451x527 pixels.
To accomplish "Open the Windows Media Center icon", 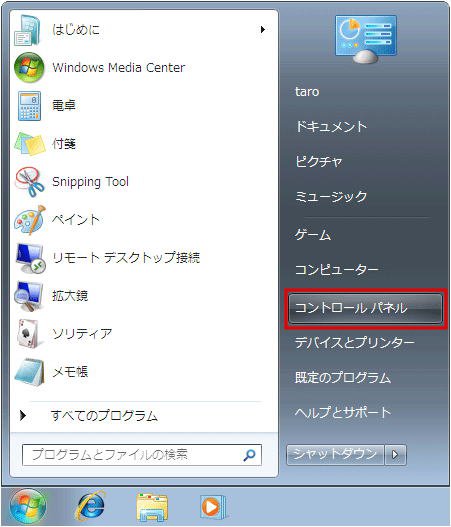I will (x=29, y=68).
